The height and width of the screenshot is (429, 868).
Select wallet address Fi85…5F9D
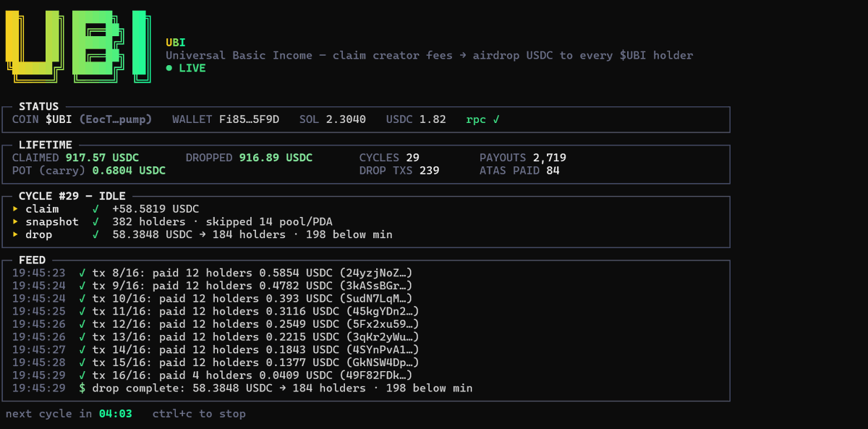[249, 119]
